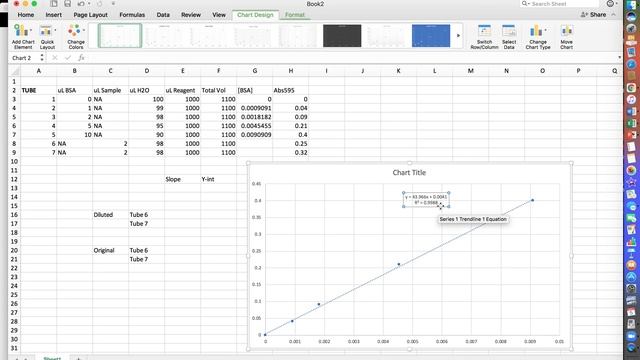Select cell with 0.0045455

(254, 126)
